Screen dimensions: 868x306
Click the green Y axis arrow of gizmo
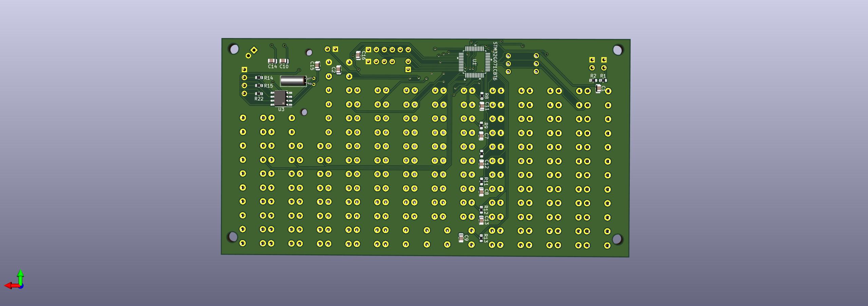[20, 276]
